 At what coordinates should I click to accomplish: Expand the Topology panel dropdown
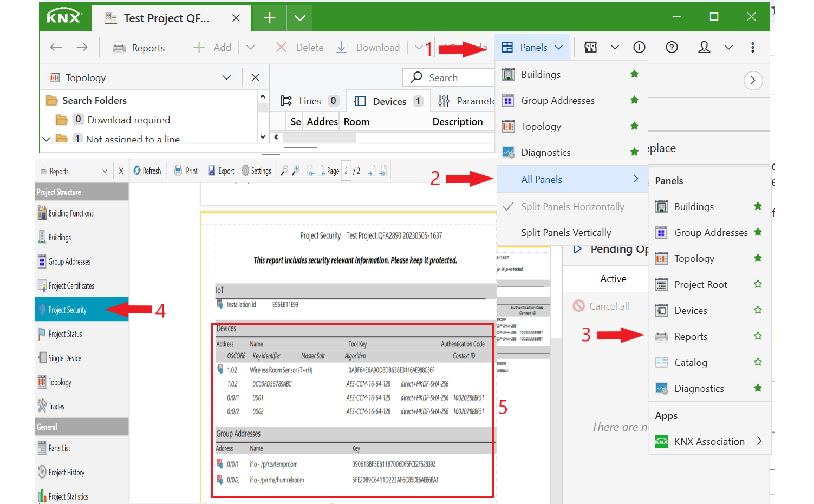[226, 78]
